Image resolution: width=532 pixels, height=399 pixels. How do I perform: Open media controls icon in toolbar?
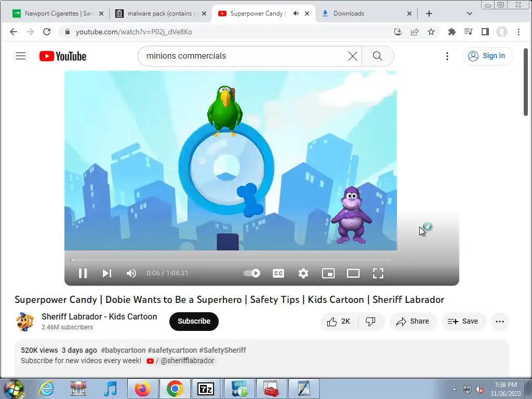click(468, 32)
